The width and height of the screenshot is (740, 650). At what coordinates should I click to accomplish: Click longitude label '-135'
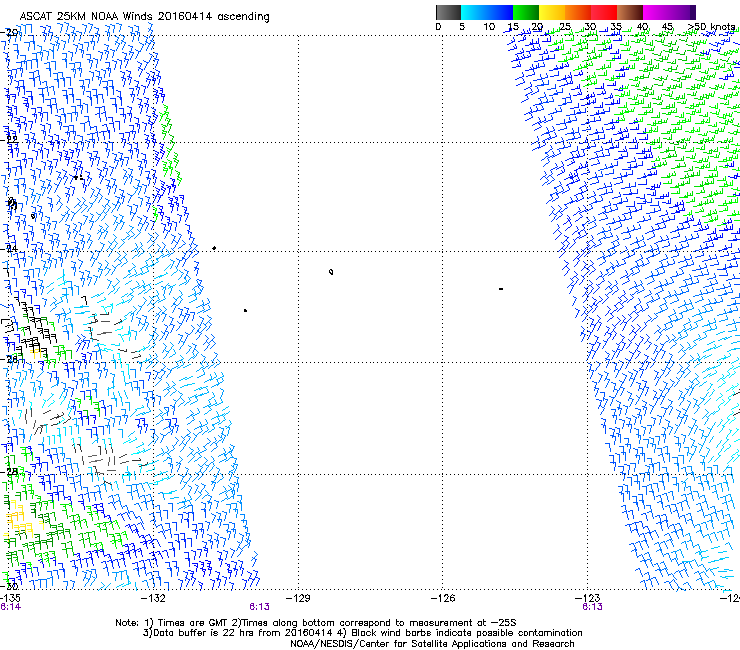[10, 598]
